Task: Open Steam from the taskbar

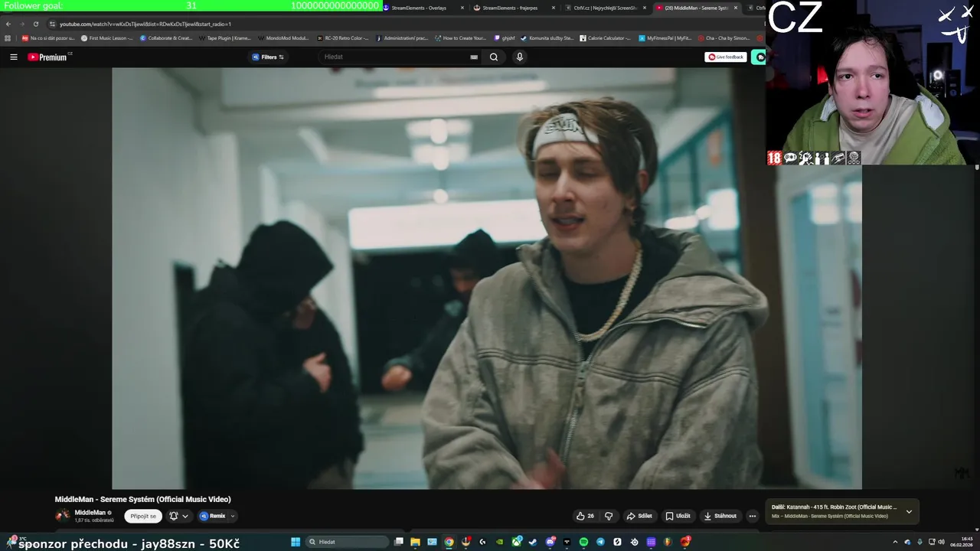Action: [532, 542]
